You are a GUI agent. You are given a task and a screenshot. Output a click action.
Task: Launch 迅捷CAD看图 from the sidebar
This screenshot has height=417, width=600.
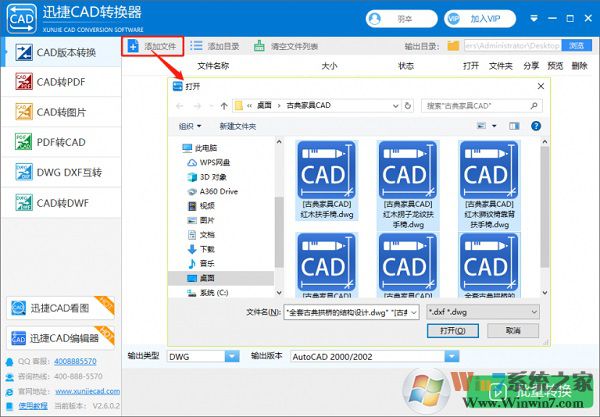[x=60, y=308]
